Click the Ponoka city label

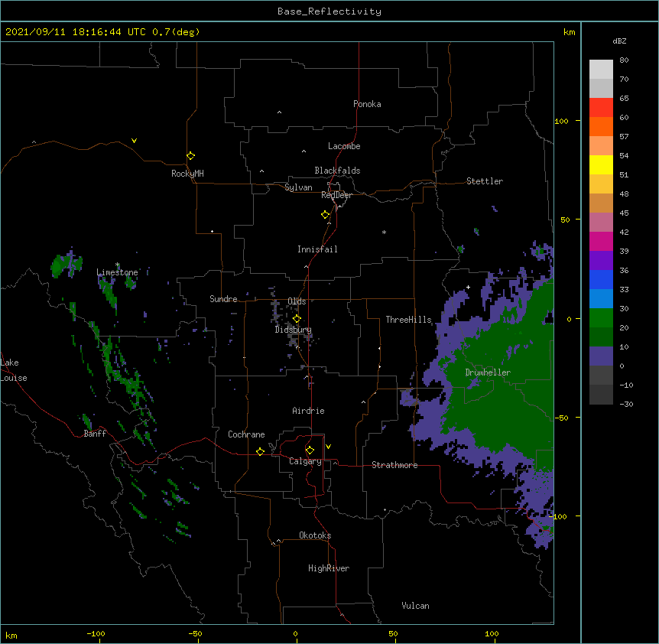367,104
